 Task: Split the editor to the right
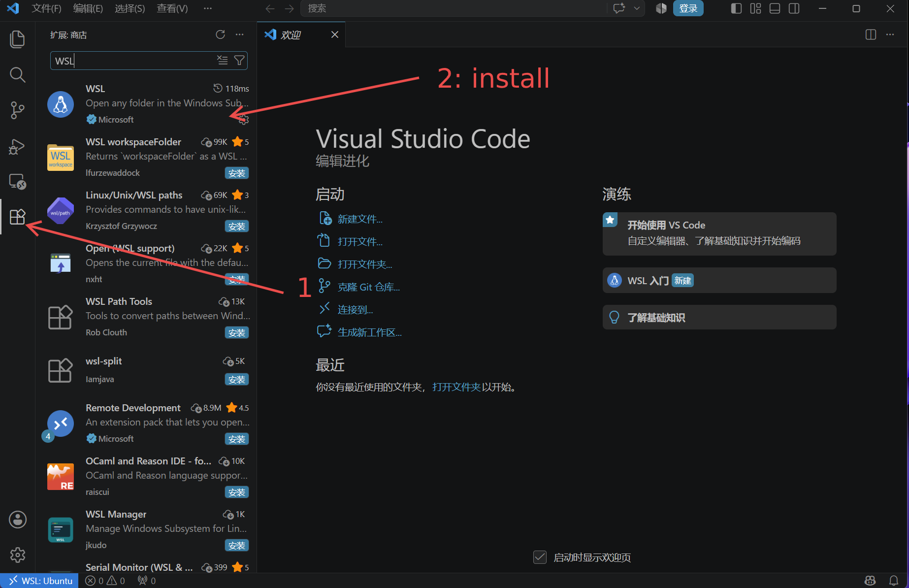pos(871,34)
